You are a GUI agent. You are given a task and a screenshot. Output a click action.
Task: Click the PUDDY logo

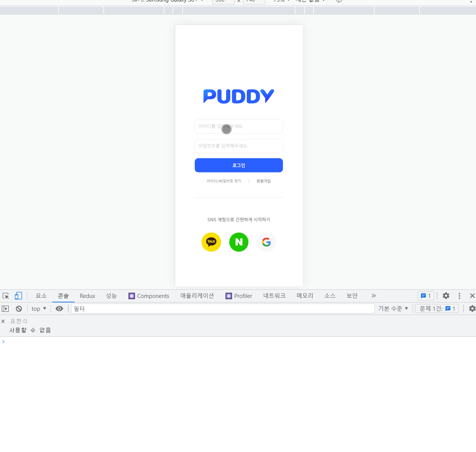(x=239, y=96)
